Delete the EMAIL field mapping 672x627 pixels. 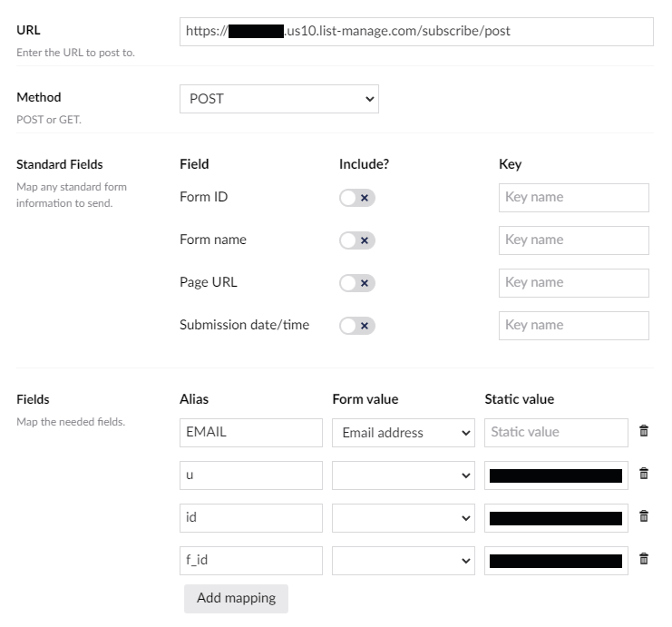click(643, 431)
